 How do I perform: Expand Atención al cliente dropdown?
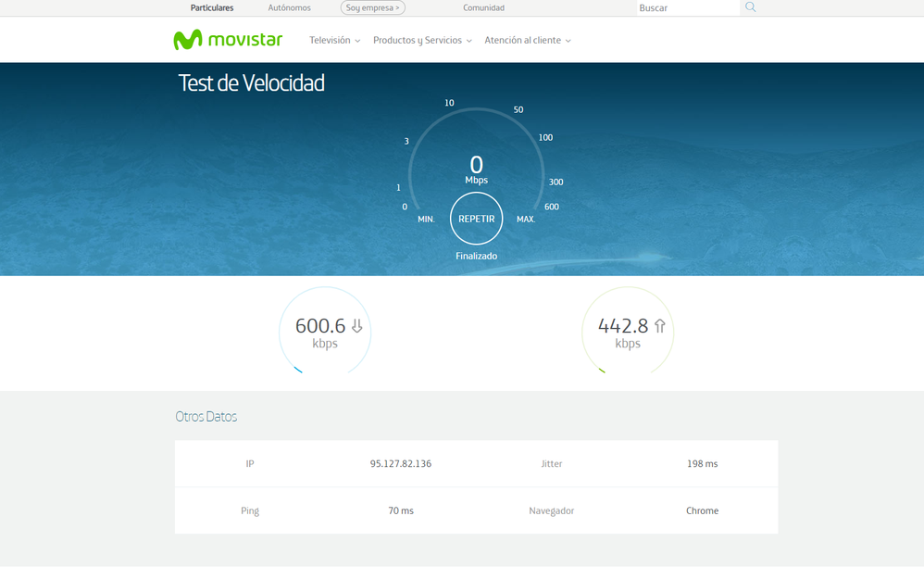point(527,41)
